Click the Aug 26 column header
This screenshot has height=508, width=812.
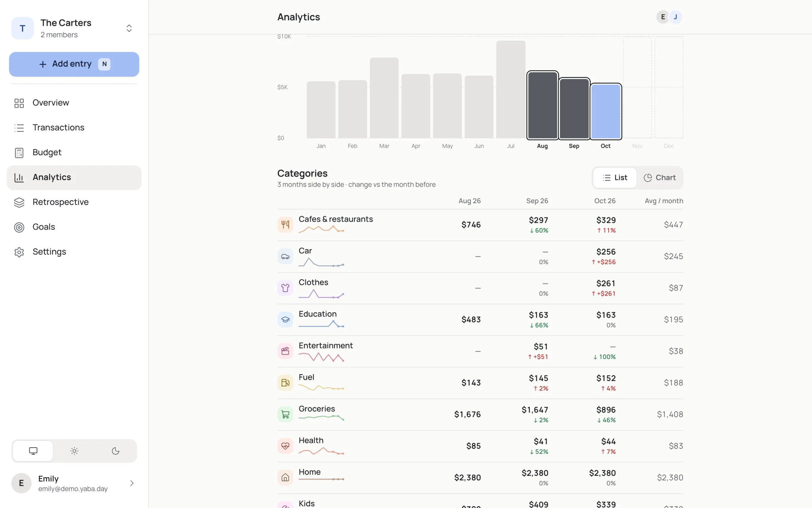click(470, 201)
